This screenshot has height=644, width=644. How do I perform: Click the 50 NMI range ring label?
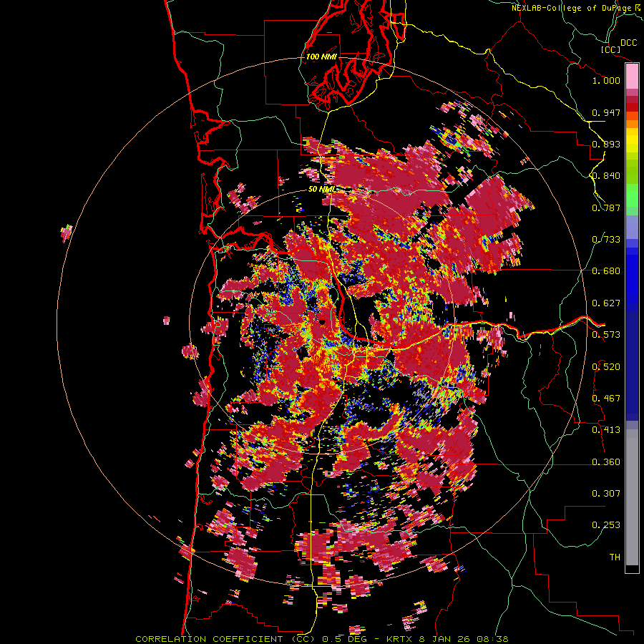click(x=321, y=190)
